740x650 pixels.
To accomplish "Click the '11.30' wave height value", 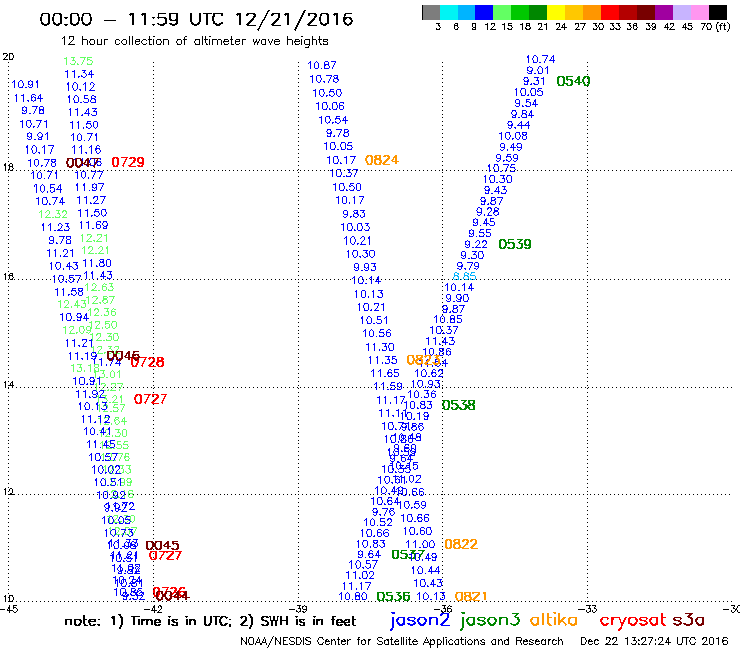I will tap(380, 347).
